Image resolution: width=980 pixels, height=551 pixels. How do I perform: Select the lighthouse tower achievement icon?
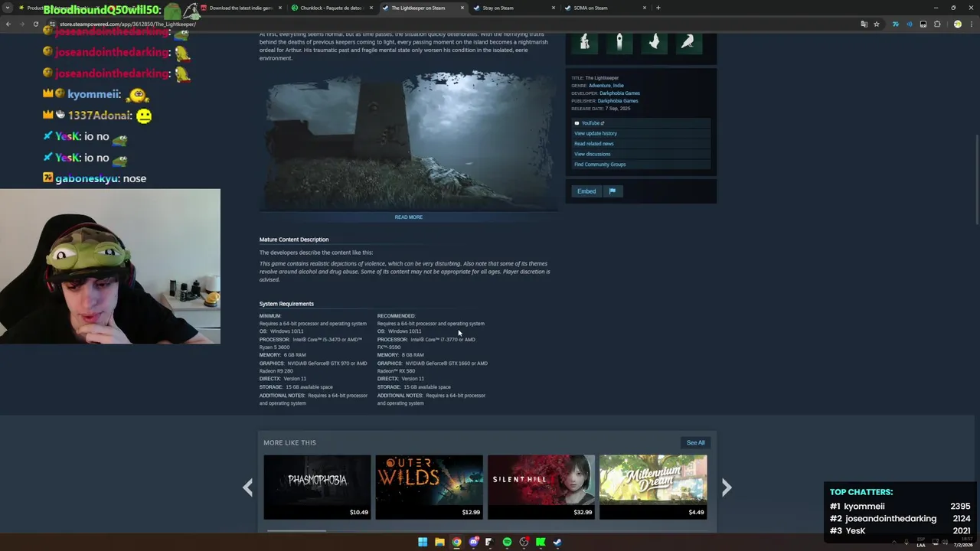point(619,42)
